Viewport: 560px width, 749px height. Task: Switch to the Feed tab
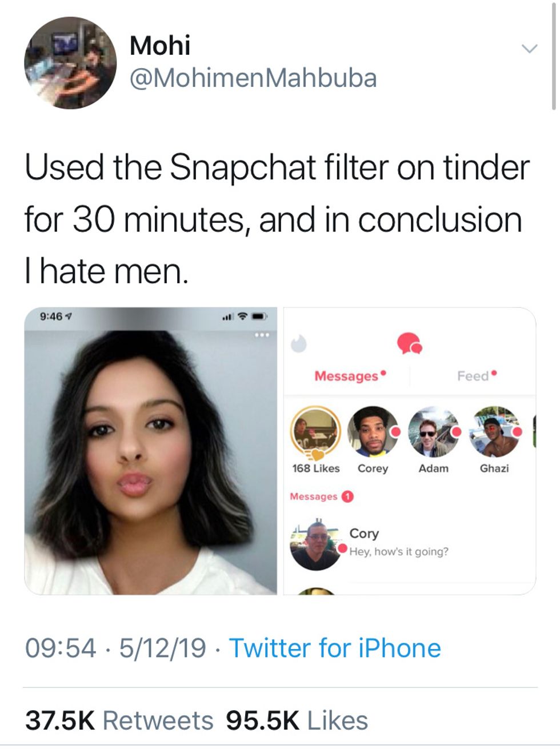pos(473,376)
